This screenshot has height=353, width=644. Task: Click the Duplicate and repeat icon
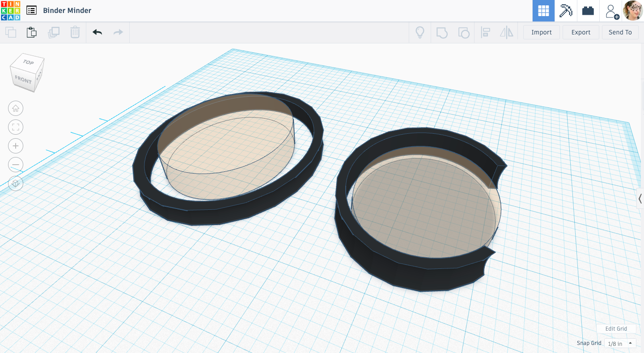click(54, 32)
